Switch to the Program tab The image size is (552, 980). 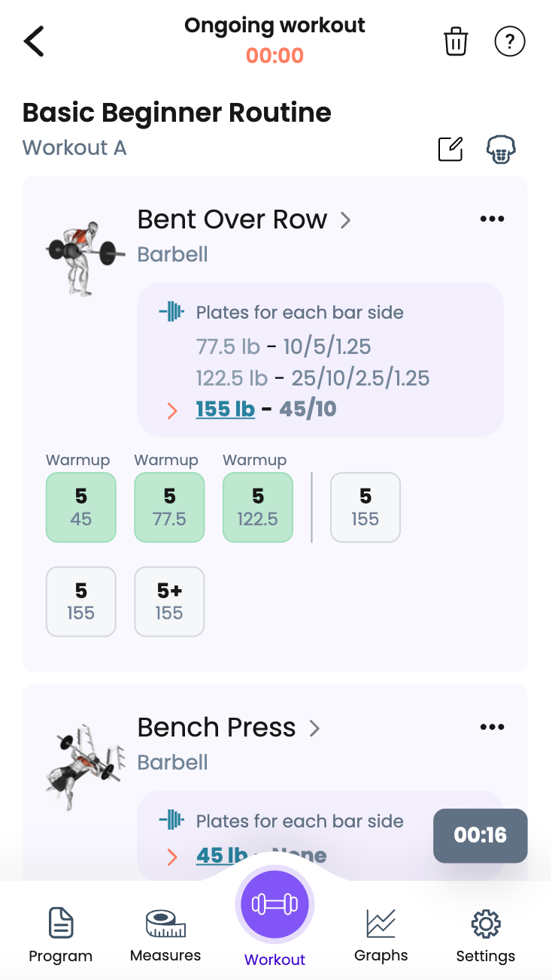tap(60, 936)
